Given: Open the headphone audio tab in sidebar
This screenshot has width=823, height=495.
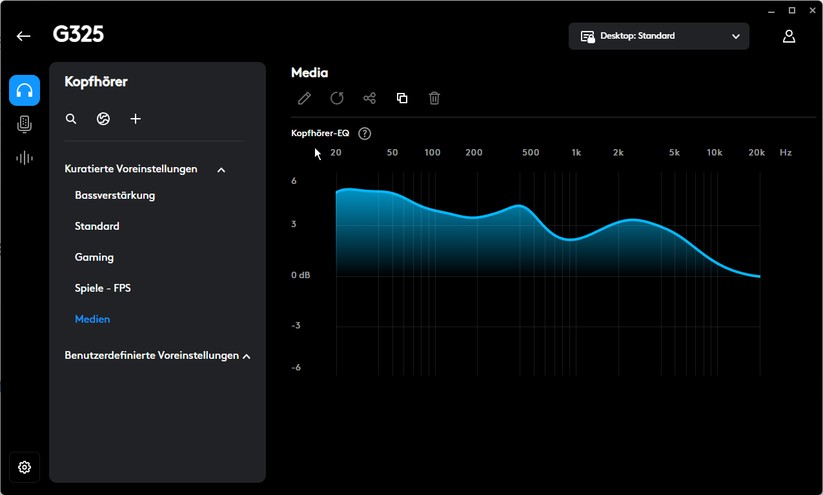Looking at the screenshot, I should click(x=24, y=90).
